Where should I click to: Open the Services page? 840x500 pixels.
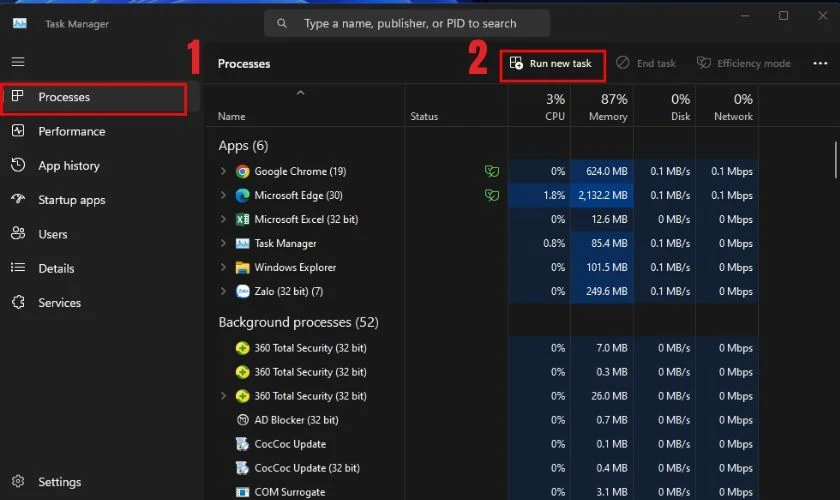(59, 303)
